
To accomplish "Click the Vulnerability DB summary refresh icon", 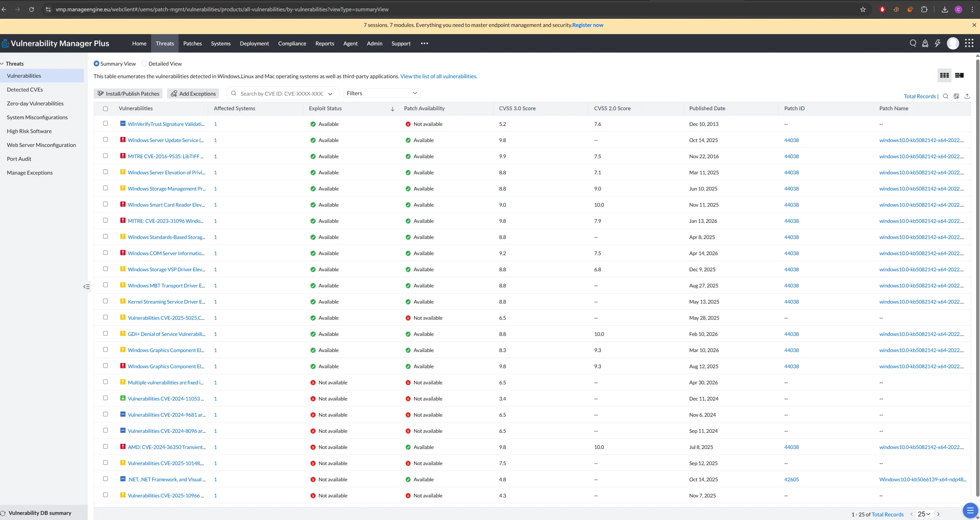I will point(3,513).
